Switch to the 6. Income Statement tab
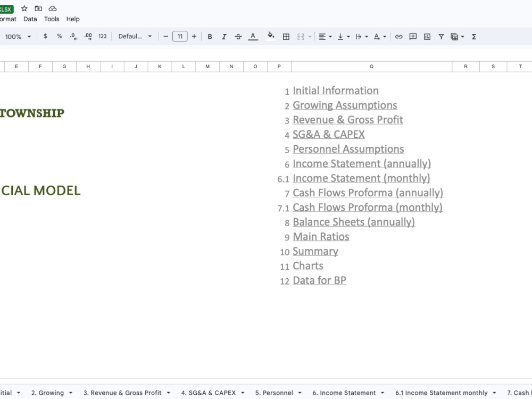532x399 pixels. point(344,393)
